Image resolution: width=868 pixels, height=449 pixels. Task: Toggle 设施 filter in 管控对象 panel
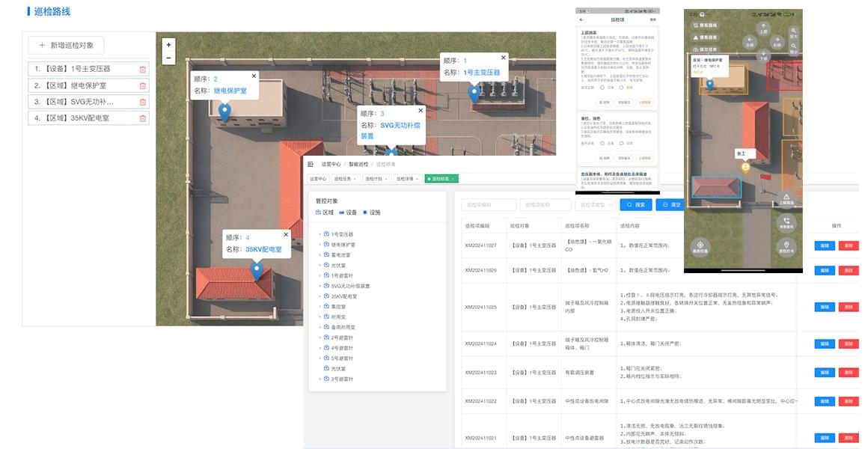[371, 213]
